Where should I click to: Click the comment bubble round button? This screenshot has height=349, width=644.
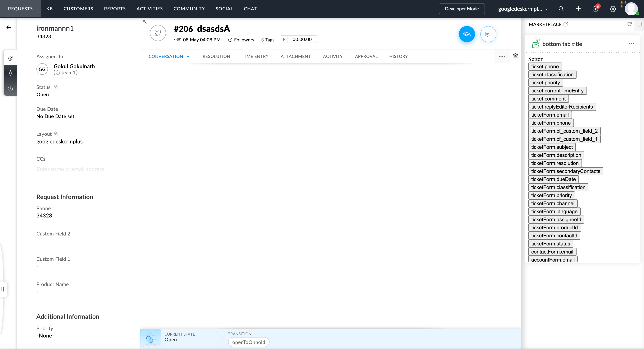(488, 34)
